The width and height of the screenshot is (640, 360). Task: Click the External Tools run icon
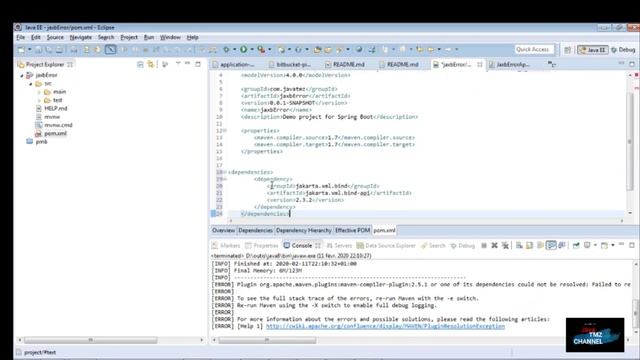[x=261, y=49]
